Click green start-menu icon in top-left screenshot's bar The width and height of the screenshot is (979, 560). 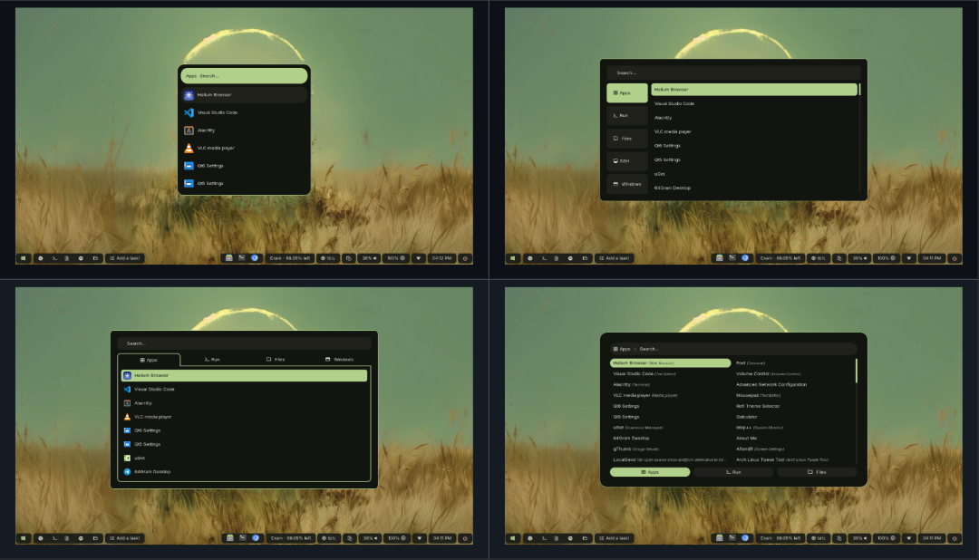(23, 258)
